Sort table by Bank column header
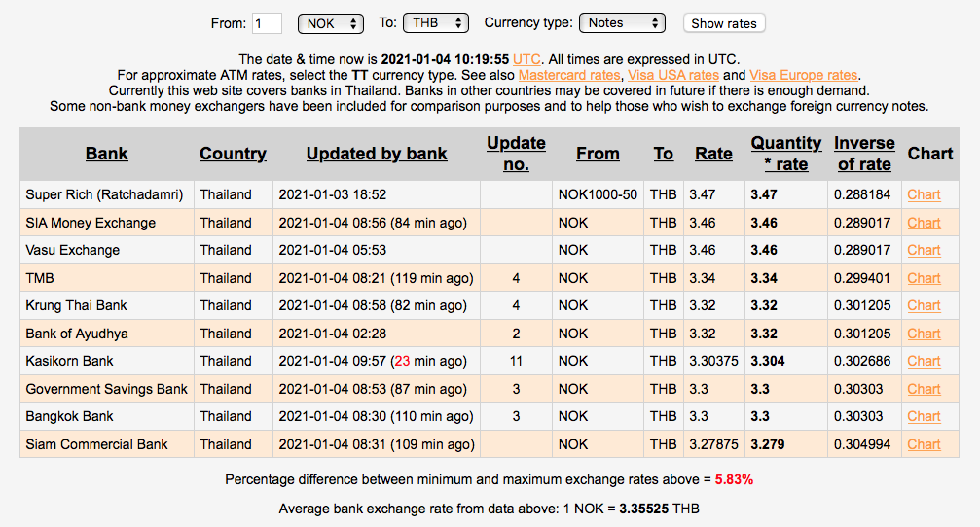The width and height of the screenshot is (980, 527). (x=107, y=154)
